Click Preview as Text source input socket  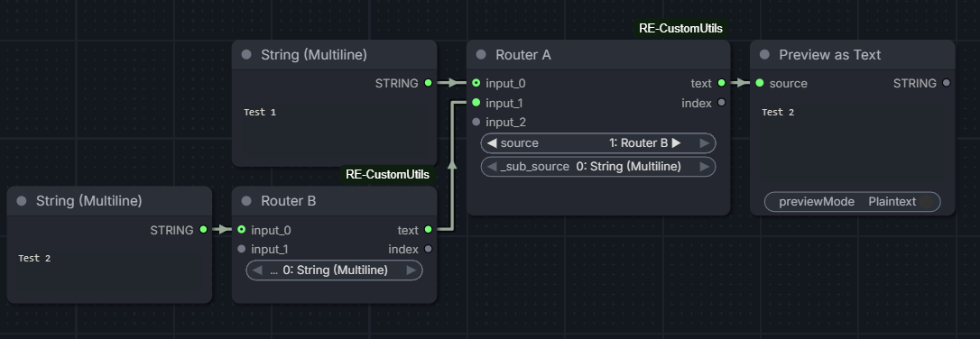pos(759,82)
